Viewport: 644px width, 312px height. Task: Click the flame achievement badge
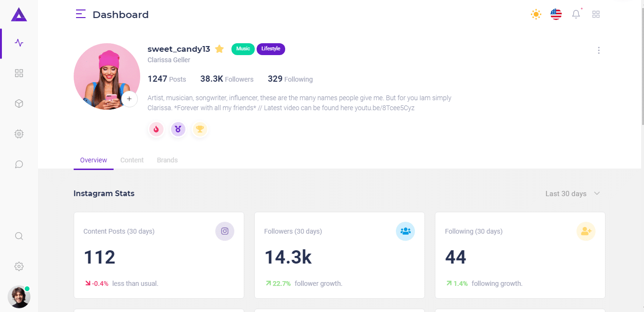pos(156,129)
